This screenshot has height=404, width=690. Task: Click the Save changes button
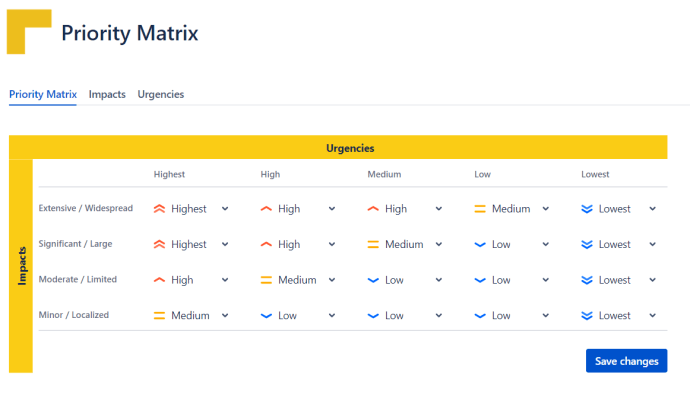pyautogui.click(x=626, y=361)
